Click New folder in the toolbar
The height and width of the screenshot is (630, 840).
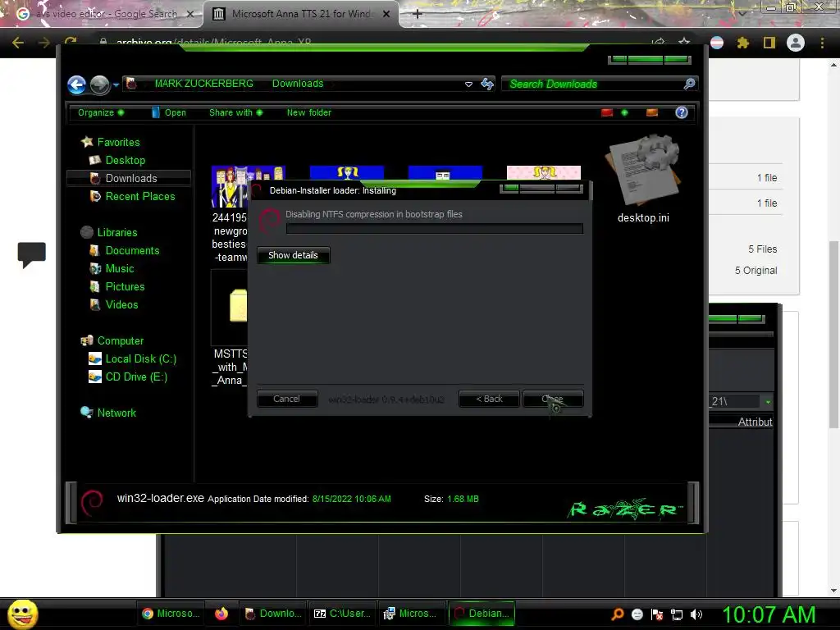coord(308,112)
